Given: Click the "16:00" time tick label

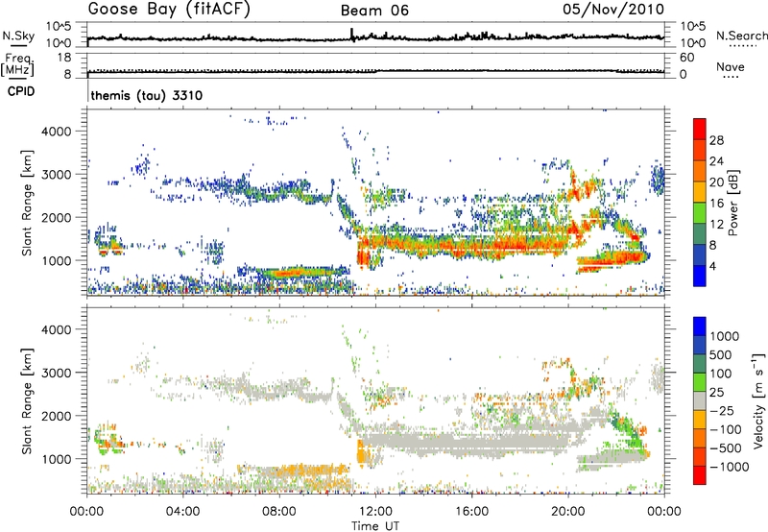Looking at the screenshot, I should click(x=471, y=512).
